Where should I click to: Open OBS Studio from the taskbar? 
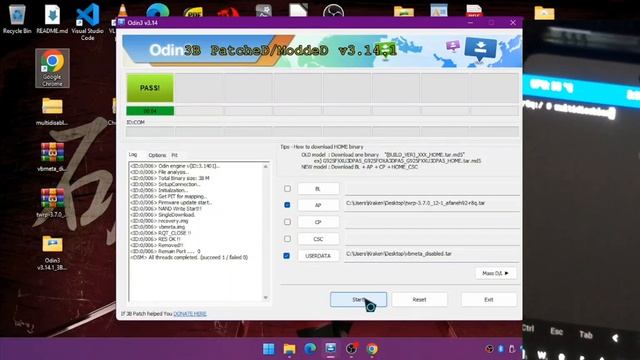click(x=351, y=349)
